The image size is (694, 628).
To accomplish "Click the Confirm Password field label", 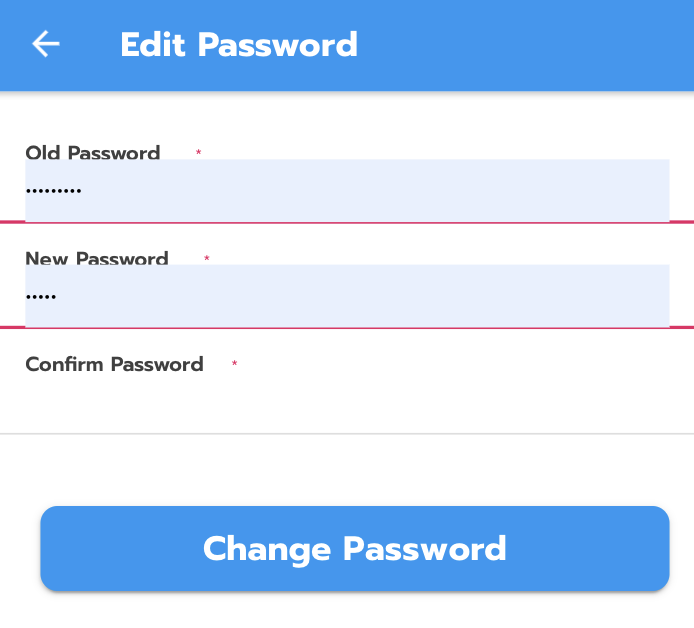I will pos(114,364).
